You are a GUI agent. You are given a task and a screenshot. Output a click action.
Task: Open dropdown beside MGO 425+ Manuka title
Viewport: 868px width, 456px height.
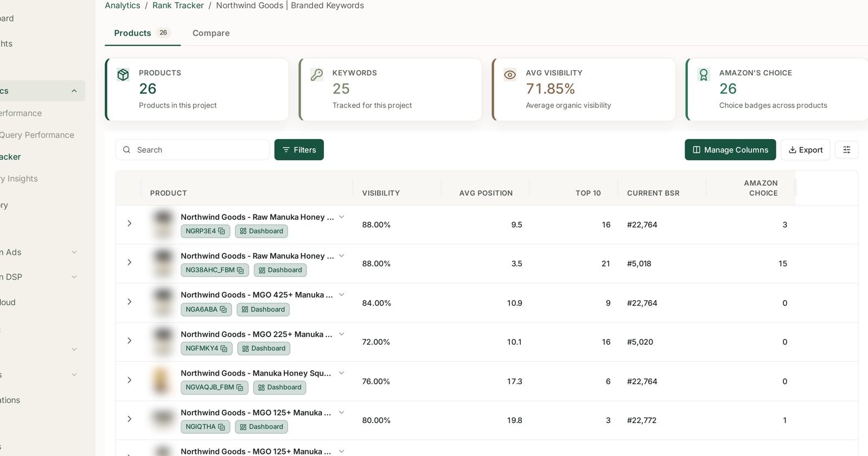pyautogui.click(x=342, y=295)
